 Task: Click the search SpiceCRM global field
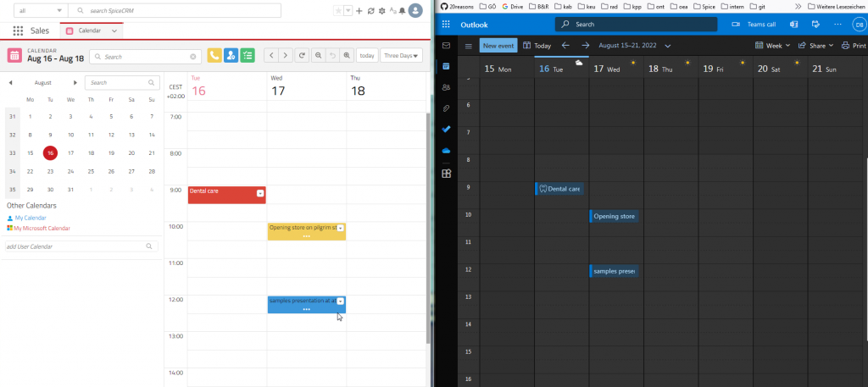(175, 10)
